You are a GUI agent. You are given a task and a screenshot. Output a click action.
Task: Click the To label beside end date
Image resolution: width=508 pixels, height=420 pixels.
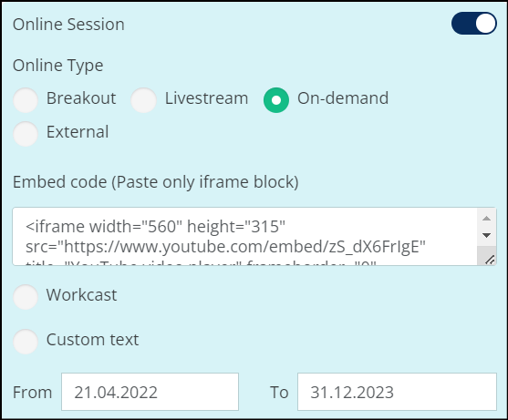click(x=279, y=393)
